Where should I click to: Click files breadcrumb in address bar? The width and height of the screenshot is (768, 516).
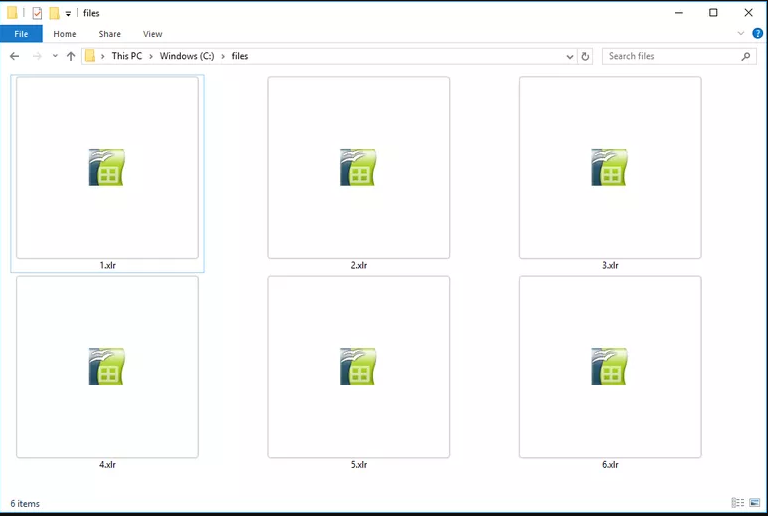pyautogui.click(x=240, y=56)
